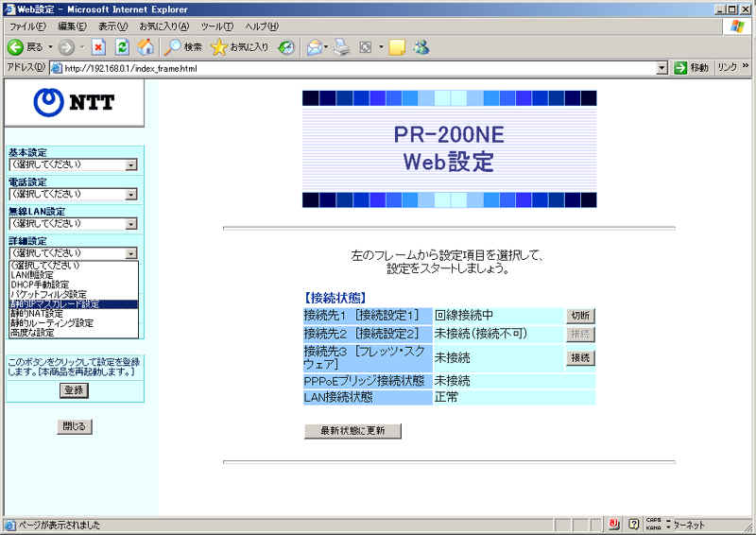Viewport: 756px width, 535px height.
Task: Open the Search magnifier icon
Action: click(172, 47)
